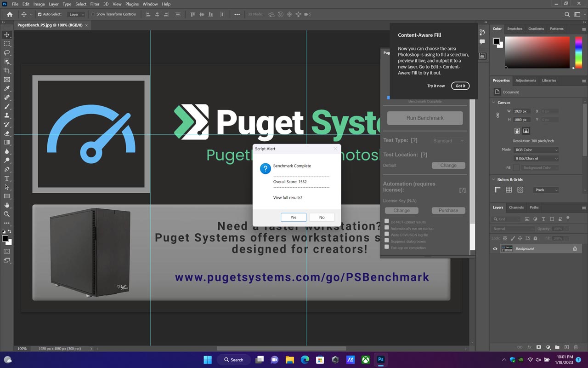Viewport: 588px width, 368px height.
Task: Open the RGB Color mode dropdown
Action: point(536,150)
